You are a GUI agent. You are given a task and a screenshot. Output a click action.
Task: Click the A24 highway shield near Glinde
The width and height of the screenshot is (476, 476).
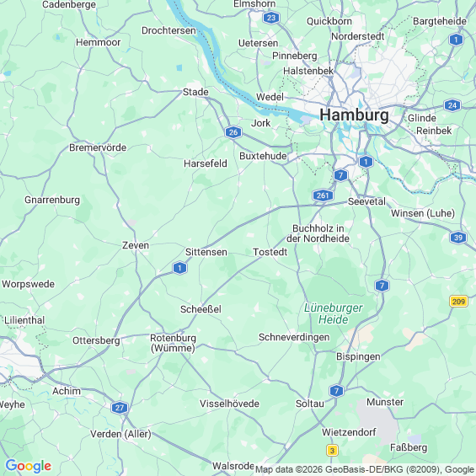coord(452,105)
